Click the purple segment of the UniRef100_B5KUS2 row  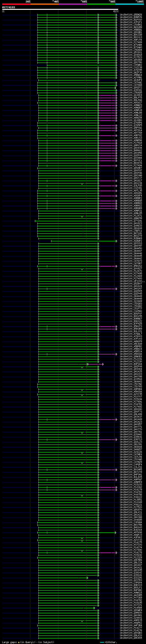click(108, 266)
